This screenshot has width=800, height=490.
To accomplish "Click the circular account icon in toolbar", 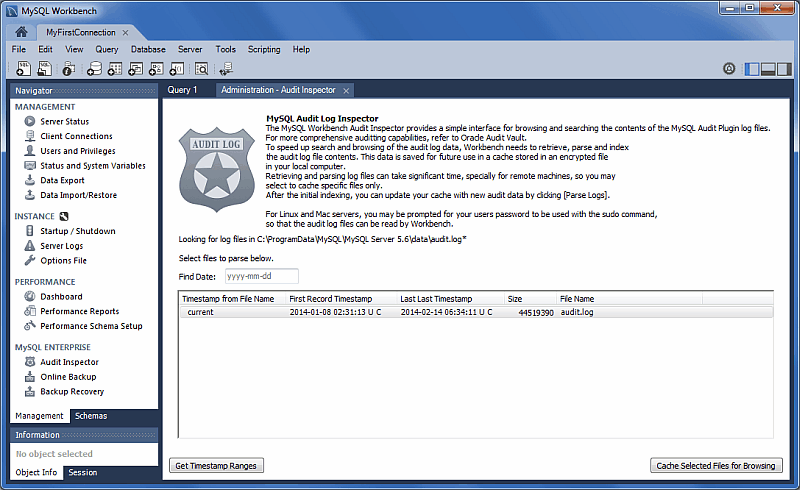I will [729, 68].
